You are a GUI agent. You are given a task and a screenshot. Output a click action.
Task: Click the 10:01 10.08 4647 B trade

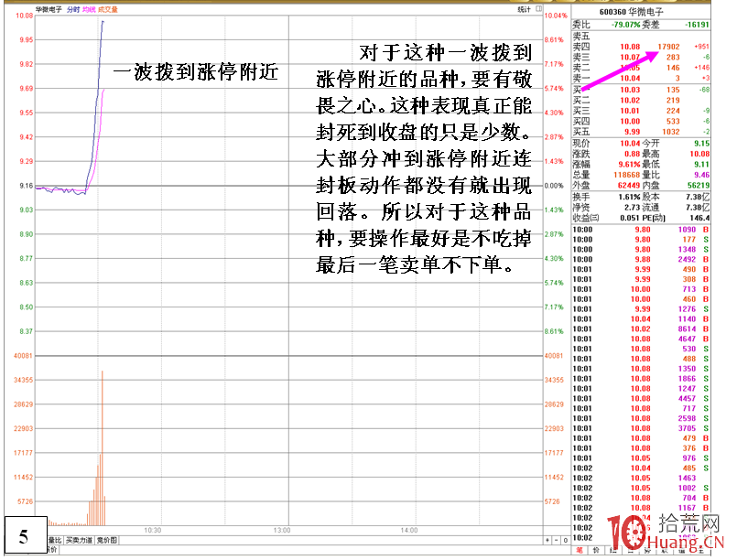(x=641, y=339)
